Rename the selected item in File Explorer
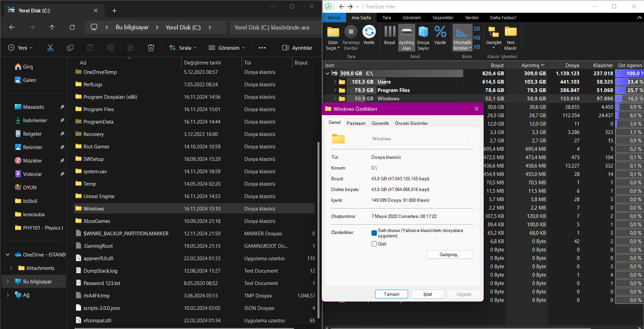 (x=111, y=48)
